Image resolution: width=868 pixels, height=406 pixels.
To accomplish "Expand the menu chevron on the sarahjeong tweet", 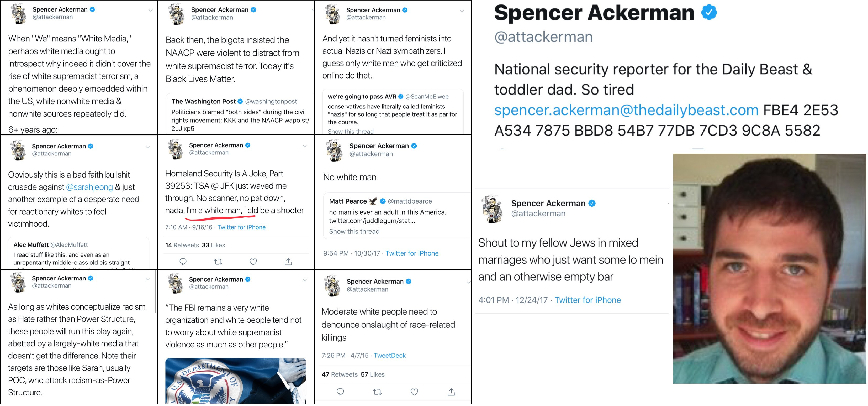I will (147, 147).
